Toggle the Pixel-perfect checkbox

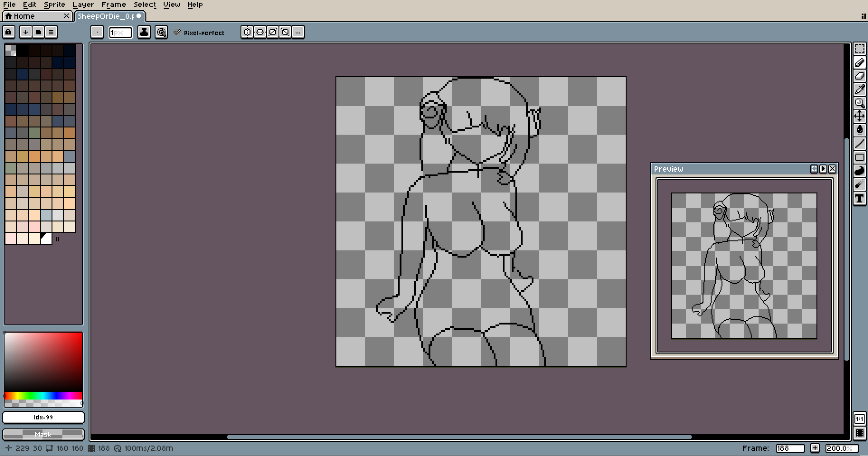177,32
